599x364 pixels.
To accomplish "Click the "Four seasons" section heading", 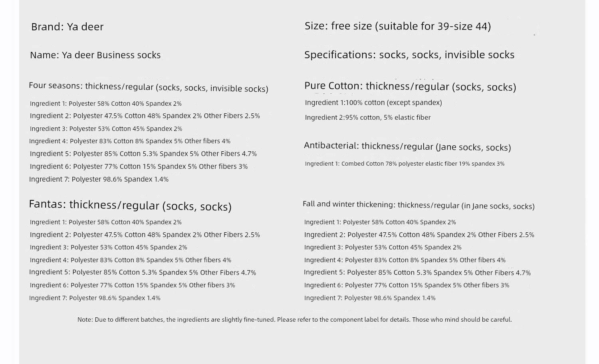I will pyautogui.click(x=148, y=87).
